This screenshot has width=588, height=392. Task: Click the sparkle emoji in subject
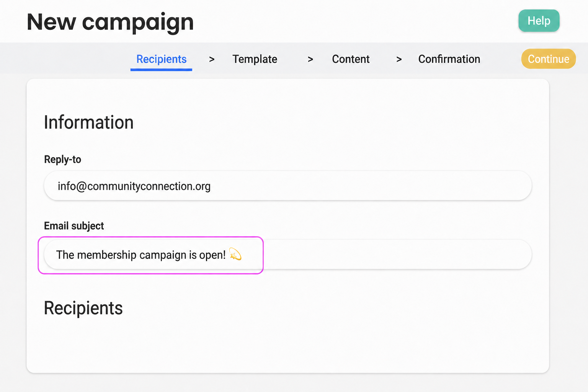point(235,254)
